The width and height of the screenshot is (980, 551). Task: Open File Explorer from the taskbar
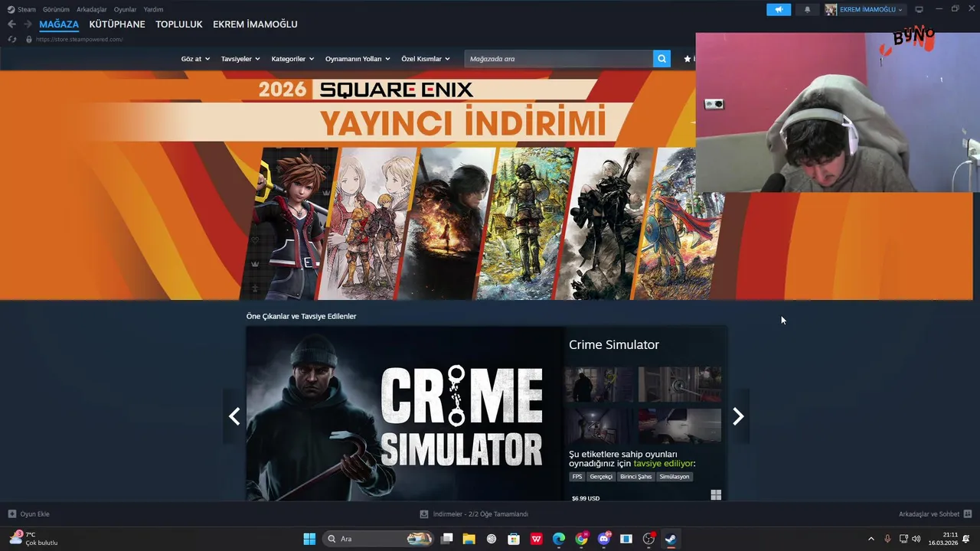click(469, 539)
